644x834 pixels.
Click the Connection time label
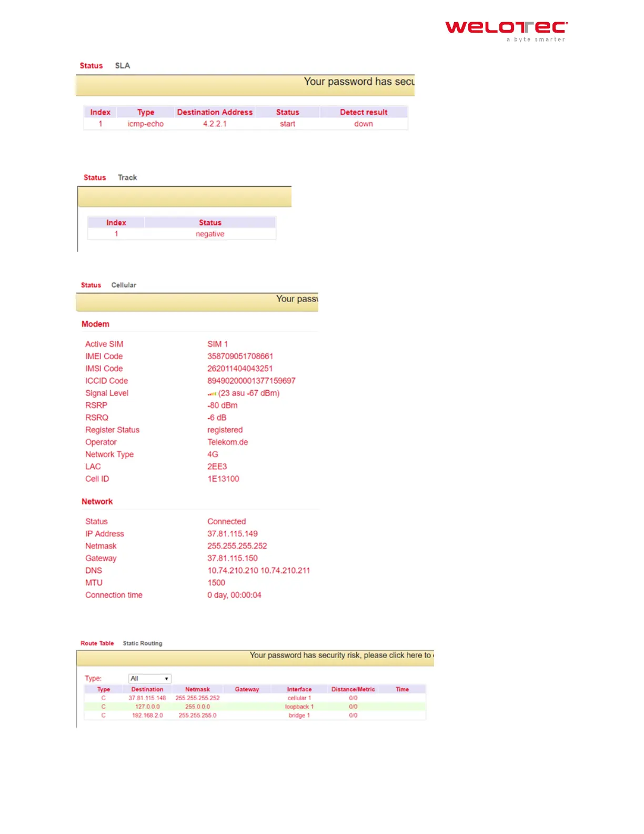[x=114, y=595]
